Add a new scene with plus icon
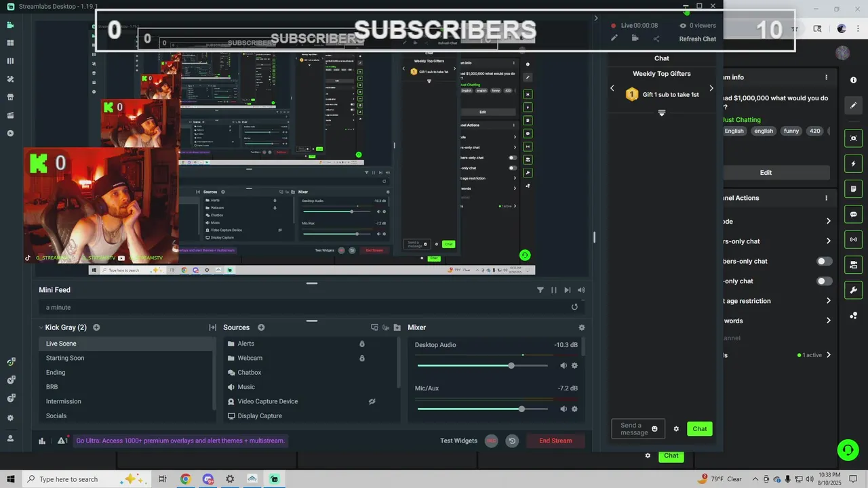 (96, 327)
